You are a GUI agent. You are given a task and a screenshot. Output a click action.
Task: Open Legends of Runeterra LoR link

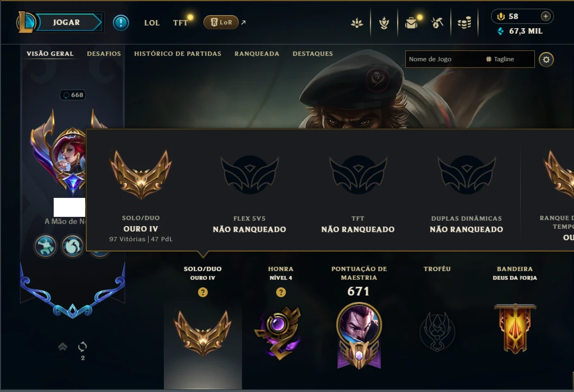point(221,22)
